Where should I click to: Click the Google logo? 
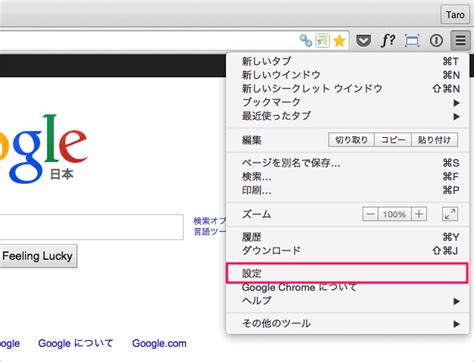pos(43,148)
